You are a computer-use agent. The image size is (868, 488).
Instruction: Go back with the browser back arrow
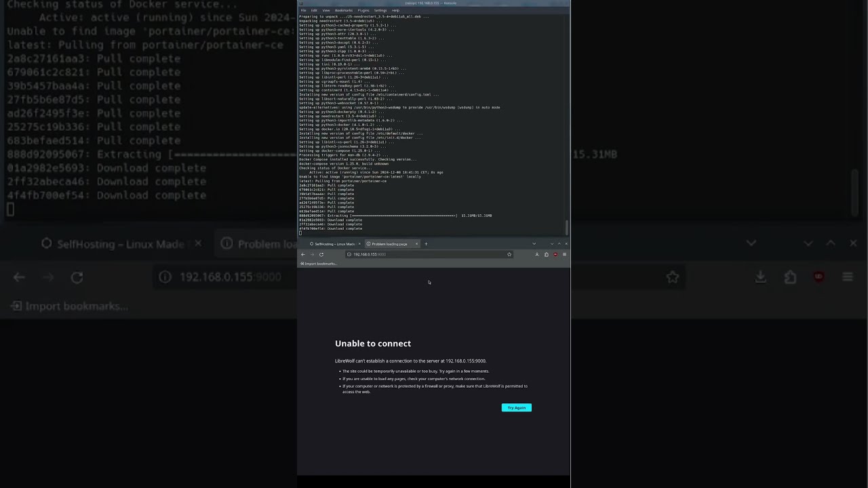303,254
